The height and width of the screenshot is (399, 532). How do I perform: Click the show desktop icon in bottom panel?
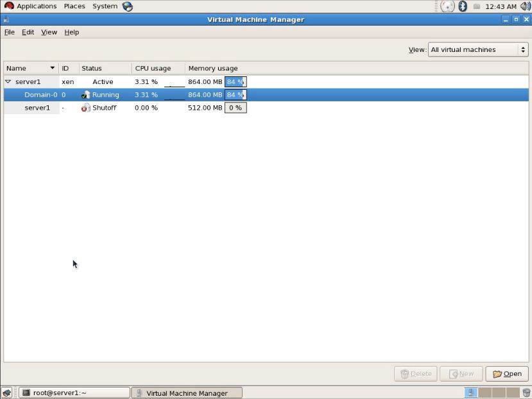coord(7,393)
